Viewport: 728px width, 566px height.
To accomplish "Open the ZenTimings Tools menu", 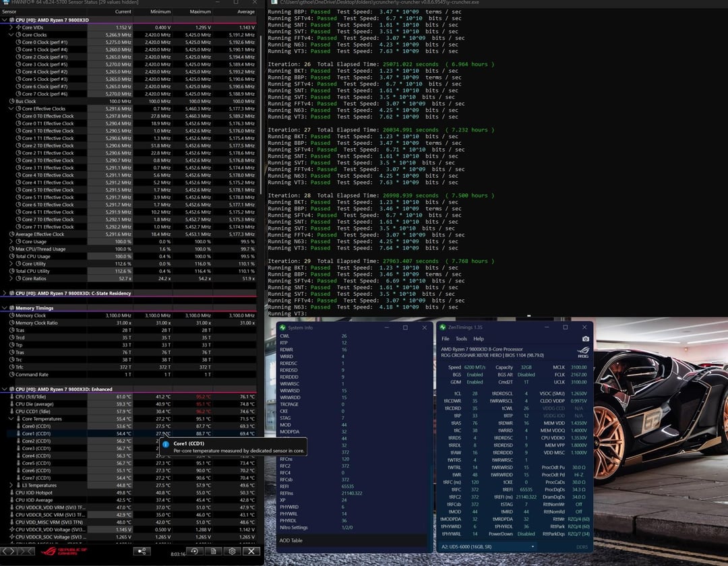I will click(x=461, y=339).
